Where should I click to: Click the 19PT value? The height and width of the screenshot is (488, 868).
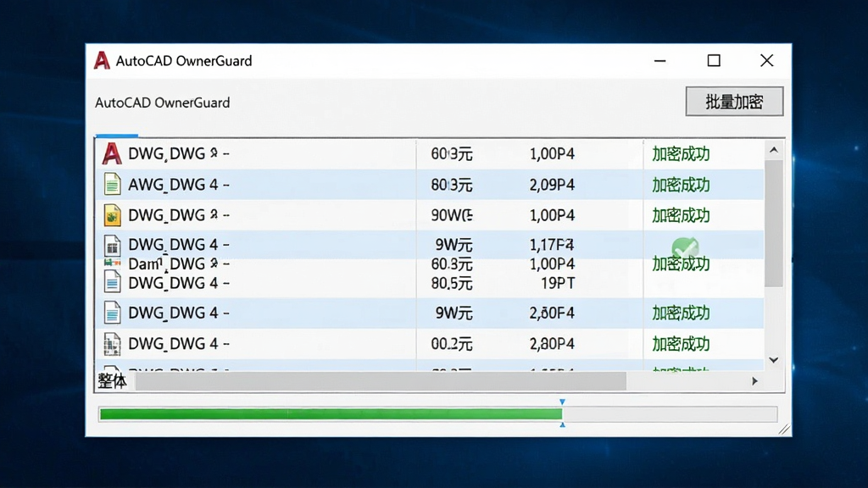pyautogui.click(x=558, y=283)
